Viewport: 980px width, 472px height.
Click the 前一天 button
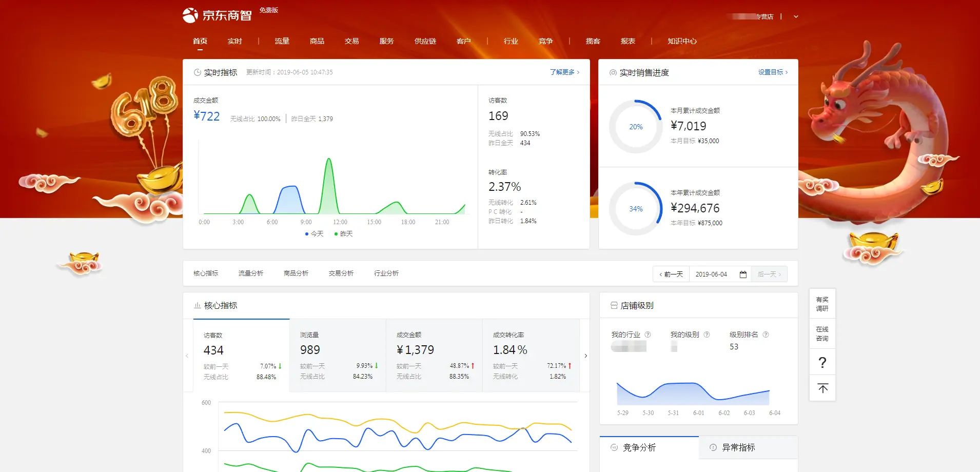(x=671, y=274)
